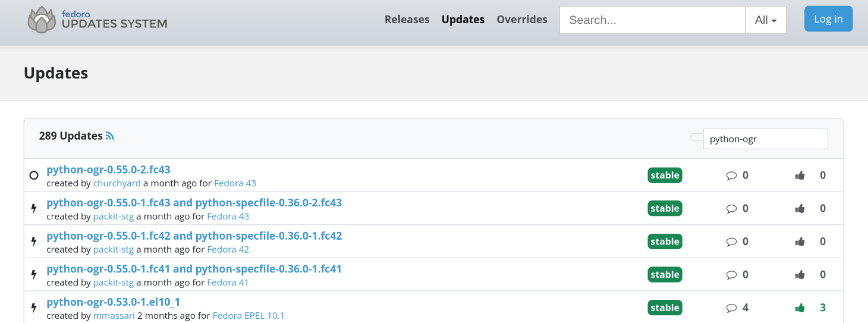Open the Overrides nav item
This screenshot has width=868, height=323.
pos(522,20)
